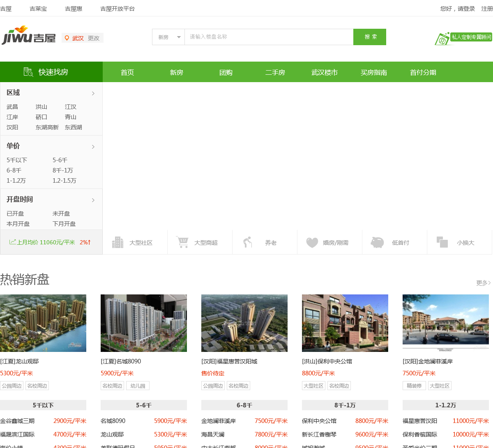Filter by 本月开盘

[18, 224]
